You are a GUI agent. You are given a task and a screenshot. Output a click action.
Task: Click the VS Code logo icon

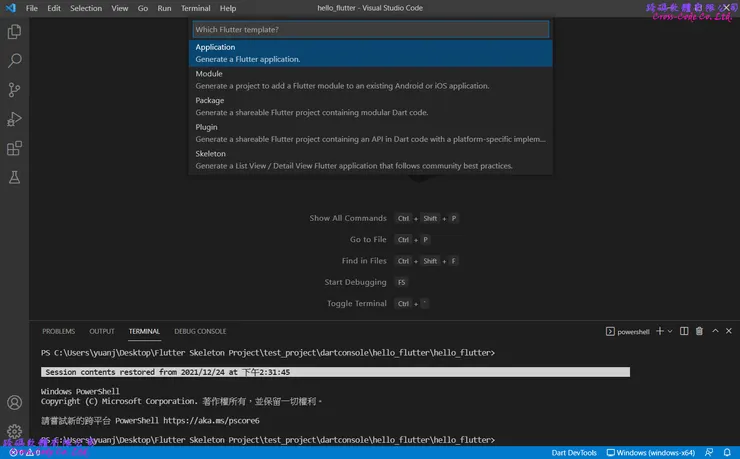tap(10, 8)
